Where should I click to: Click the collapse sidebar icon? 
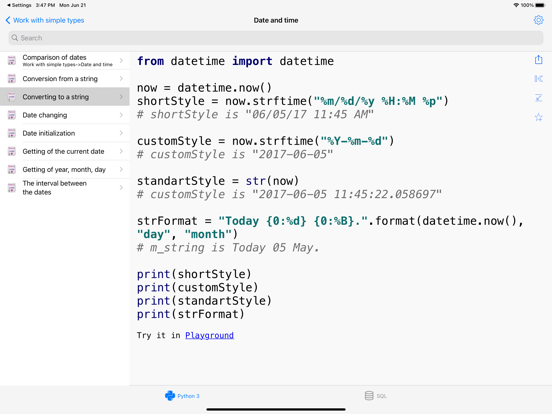click(x=538, y=79)
